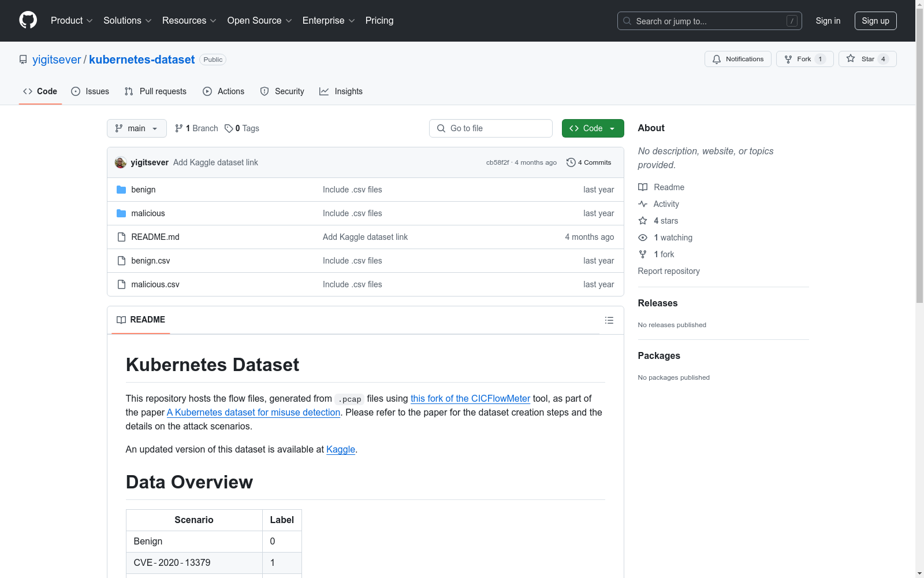Open the Actions tab
Image resolution: width=924 pixels, height=578 pixels.
click(223, 91)
